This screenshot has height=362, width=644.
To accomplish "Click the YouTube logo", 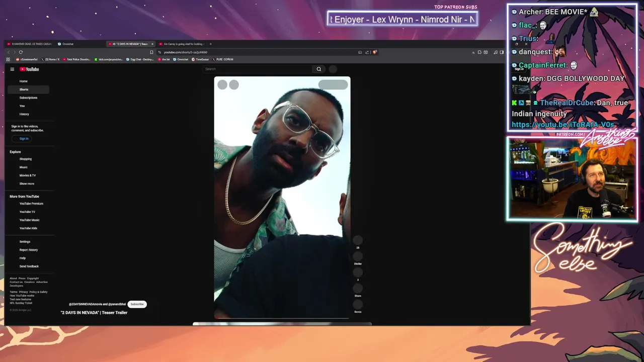I will pos(29,69).
